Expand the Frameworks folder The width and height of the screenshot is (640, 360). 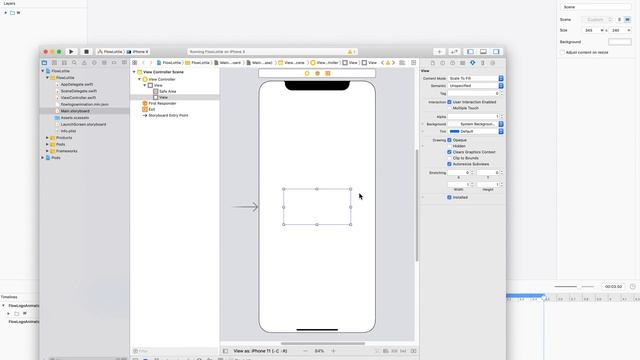click(47, 151)
